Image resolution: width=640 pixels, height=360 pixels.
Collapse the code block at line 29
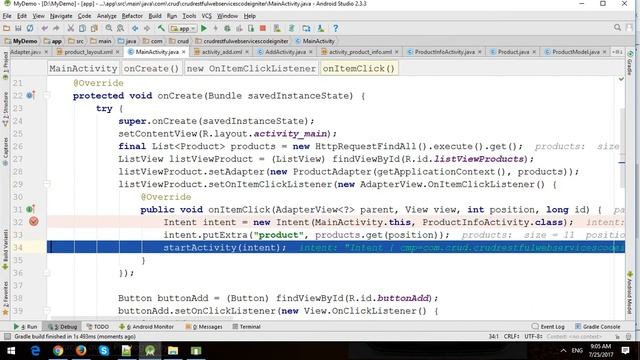click(x=47, y=184)
